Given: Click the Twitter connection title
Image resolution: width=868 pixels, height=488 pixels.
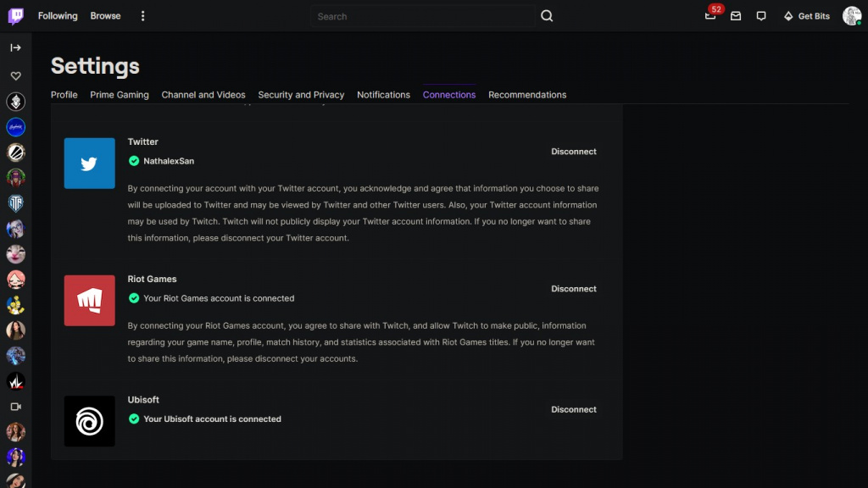Looking at the screenshot, I should click(x=142, y=141).
